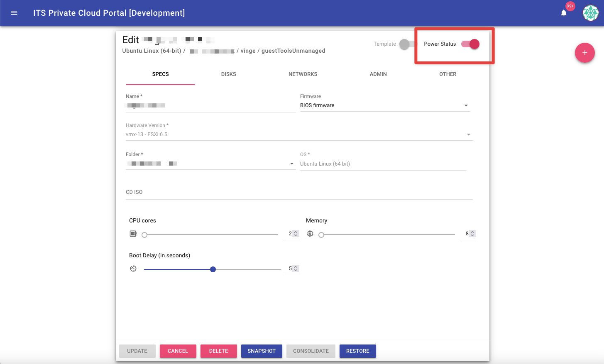Toggle the Power Status switch
Image resolution: width=604 pixels, height=364 pixels.
click(x=470, y=44)
